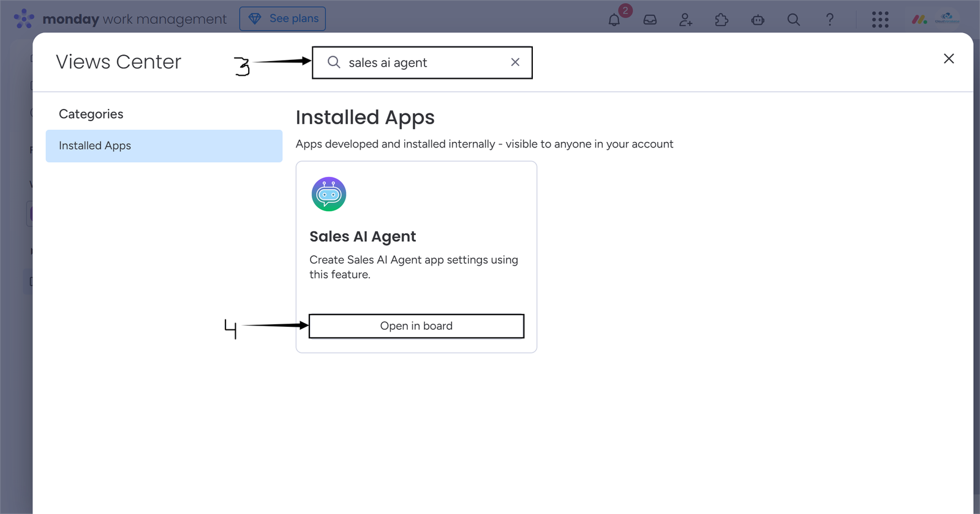Click the invite members icon
The width and height of the screenshot is (980, 514).
685,20
